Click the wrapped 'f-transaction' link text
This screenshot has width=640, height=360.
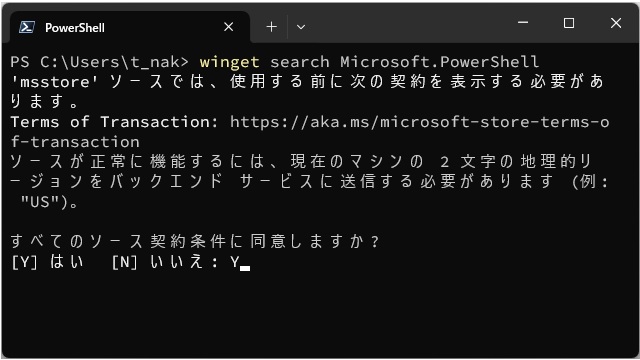pos(75,142)
